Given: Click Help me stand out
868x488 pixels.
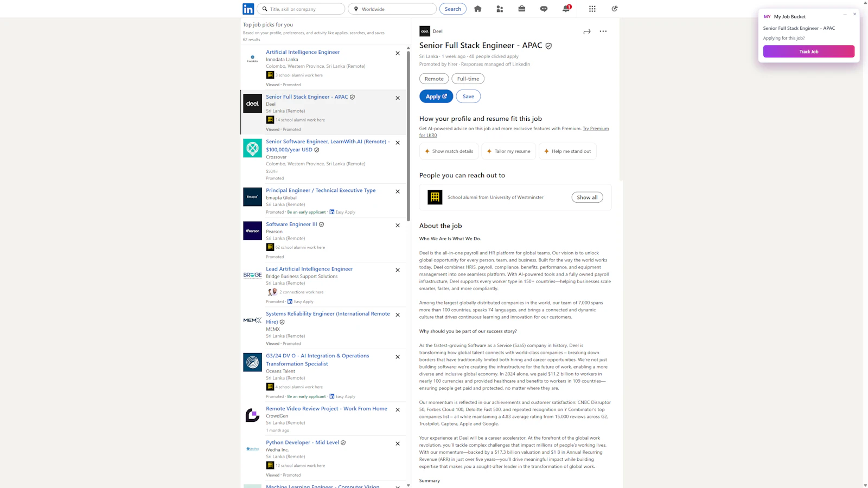Looking at the screenshot, I should tap(567, 151).
